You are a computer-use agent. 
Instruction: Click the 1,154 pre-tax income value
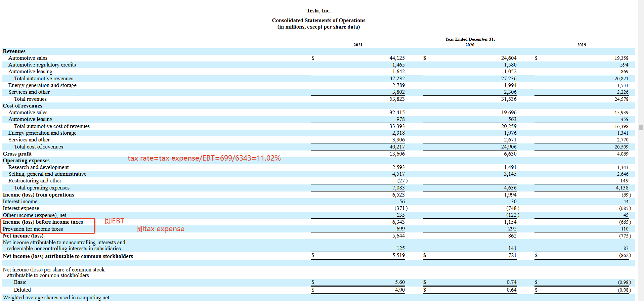pyautogui.click(x=510, y=222)
